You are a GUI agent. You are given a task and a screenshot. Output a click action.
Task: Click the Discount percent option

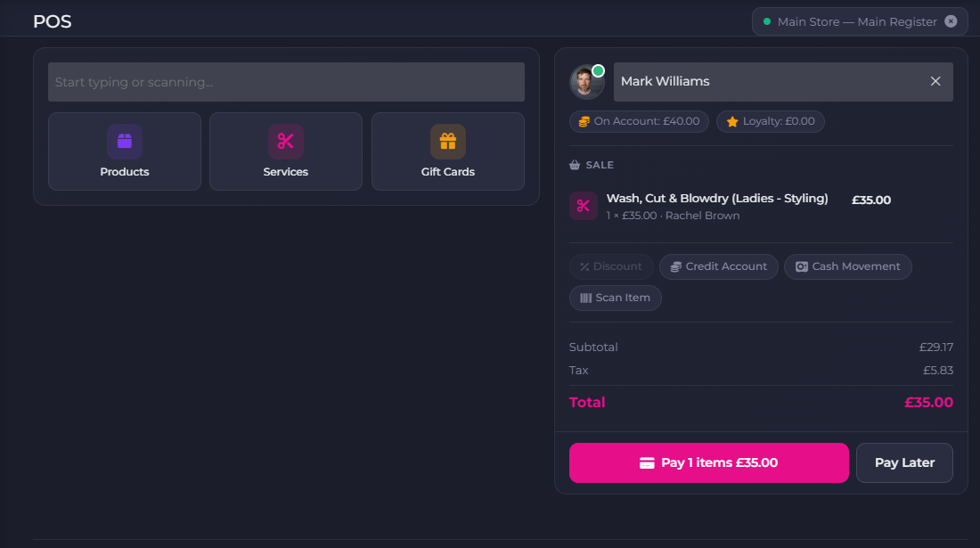pos(610,266)
